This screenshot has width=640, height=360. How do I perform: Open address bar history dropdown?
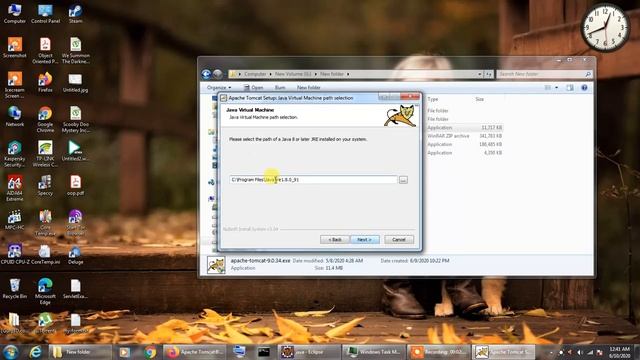[480, 74]
